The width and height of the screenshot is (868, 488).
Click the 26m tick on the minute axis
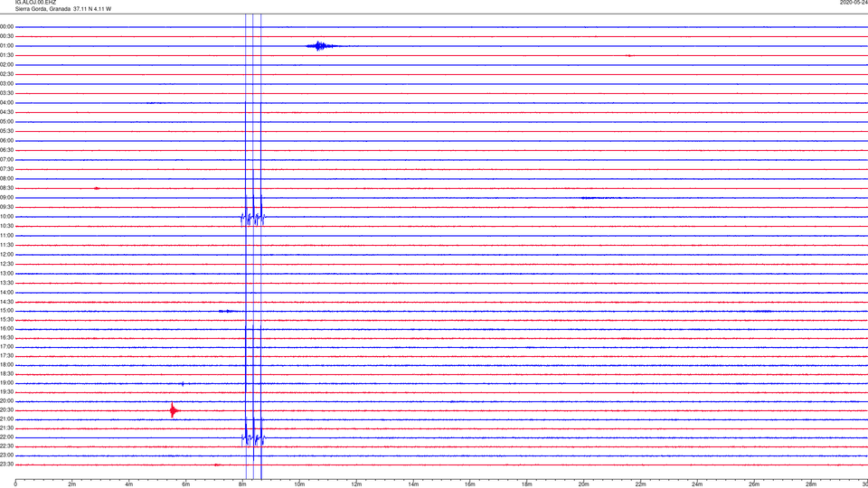click(x=754, y=484)
